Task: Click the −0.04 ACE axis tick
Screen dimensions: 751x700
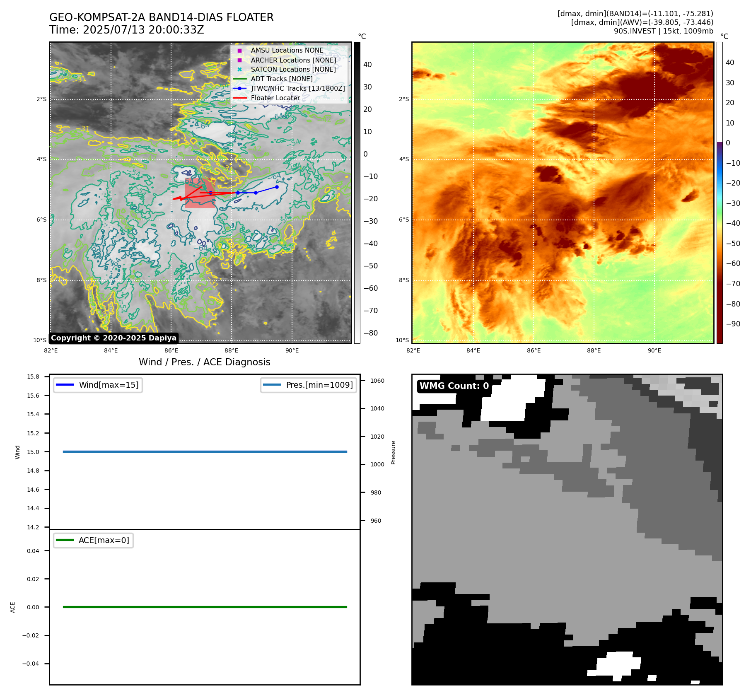Action: tap(31, 664)
